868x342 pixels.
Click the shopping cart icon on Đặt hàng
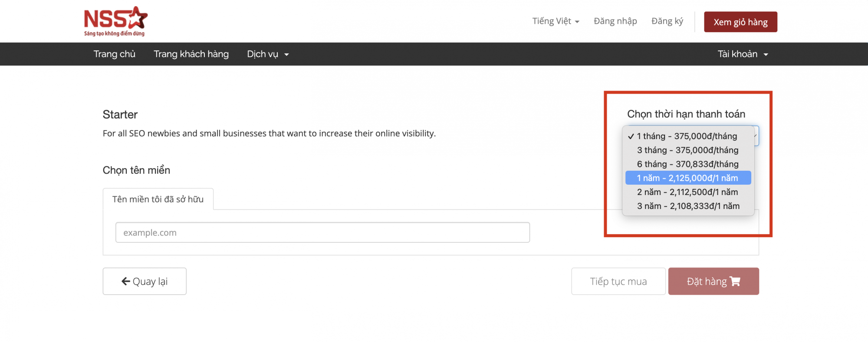[x=735, y=281]
